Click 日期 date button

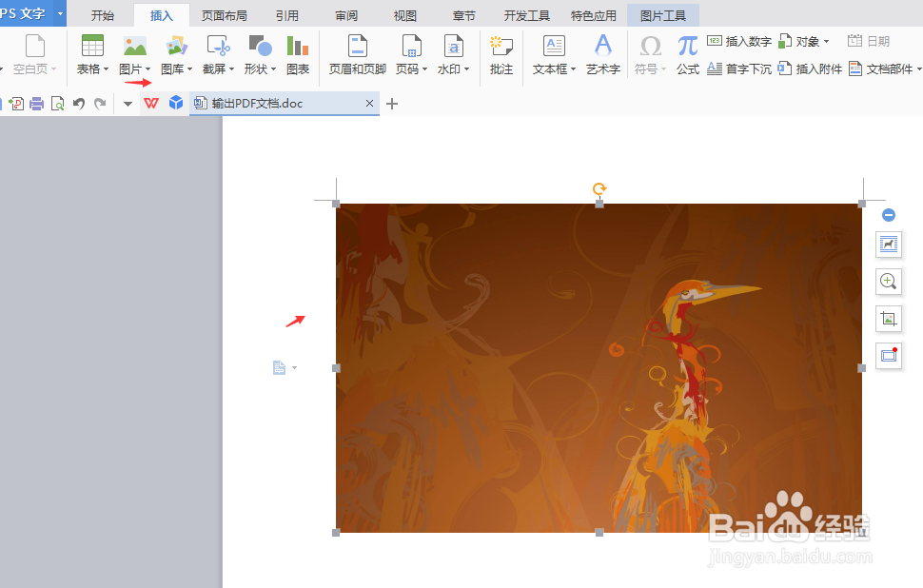click(869, 41)
